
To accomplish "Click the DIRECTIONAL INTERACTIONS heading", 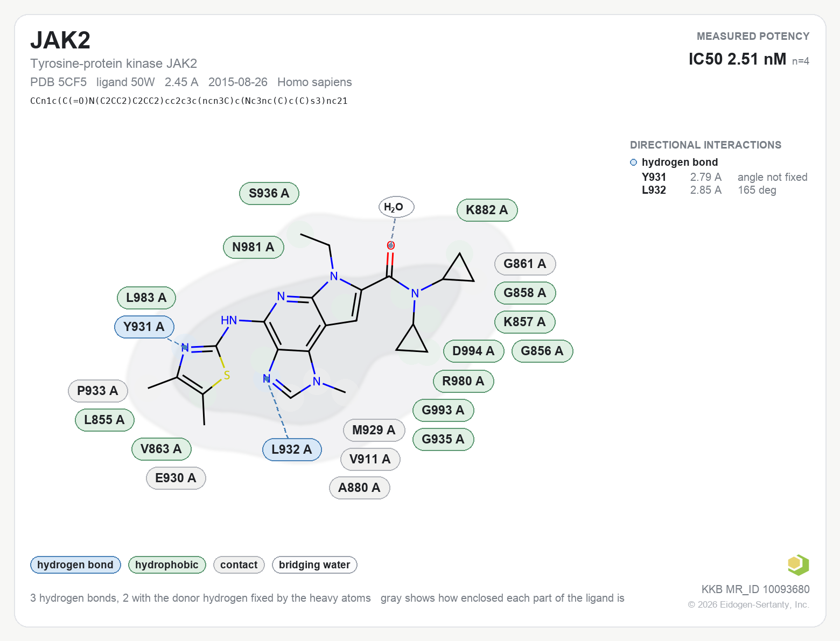I will tap(706, 145).
